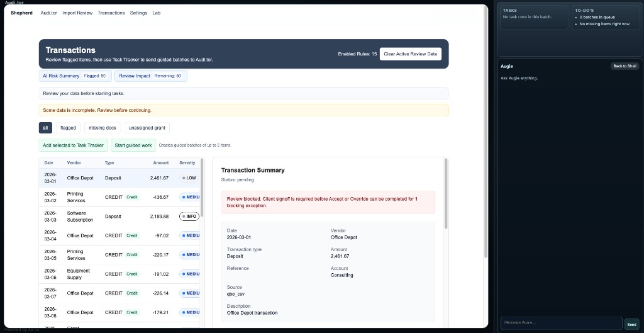This screenshot has height=333, width=644.
Task: Switch to the 'unassigned grant' filter
Action: [147, 128]
